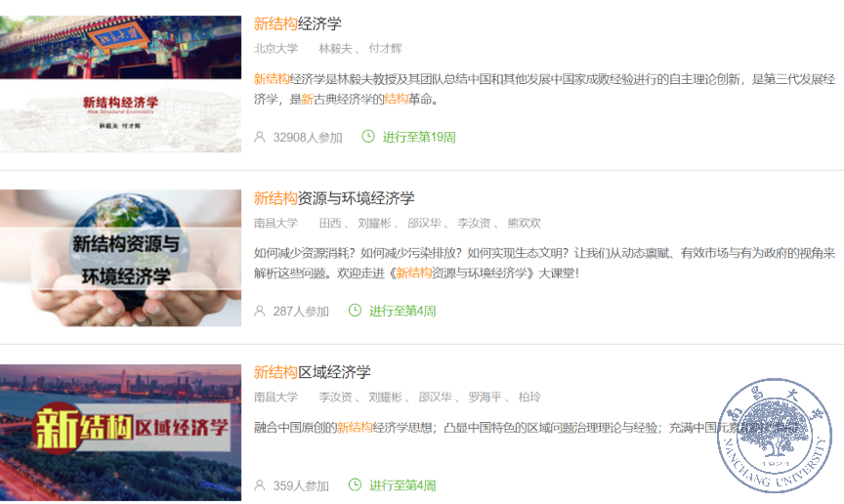Viewport: 844px width, 504px height.
Task: Select instructor 罗海平
Action: (485, 397)
